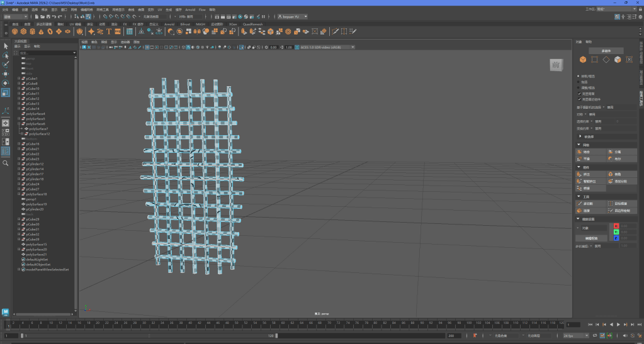Select the arrow Select tool in toolbox

(x=6, y=46)
